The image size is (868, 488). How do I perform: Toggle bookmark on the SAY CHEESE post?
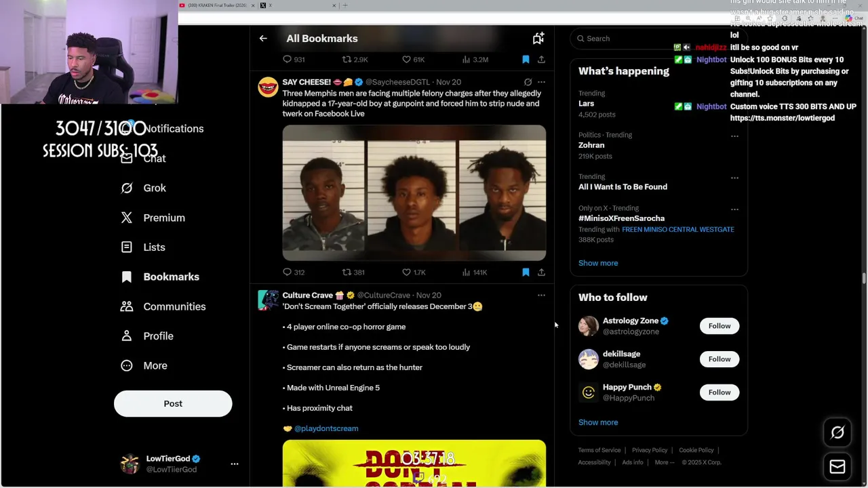click(526, 272)
